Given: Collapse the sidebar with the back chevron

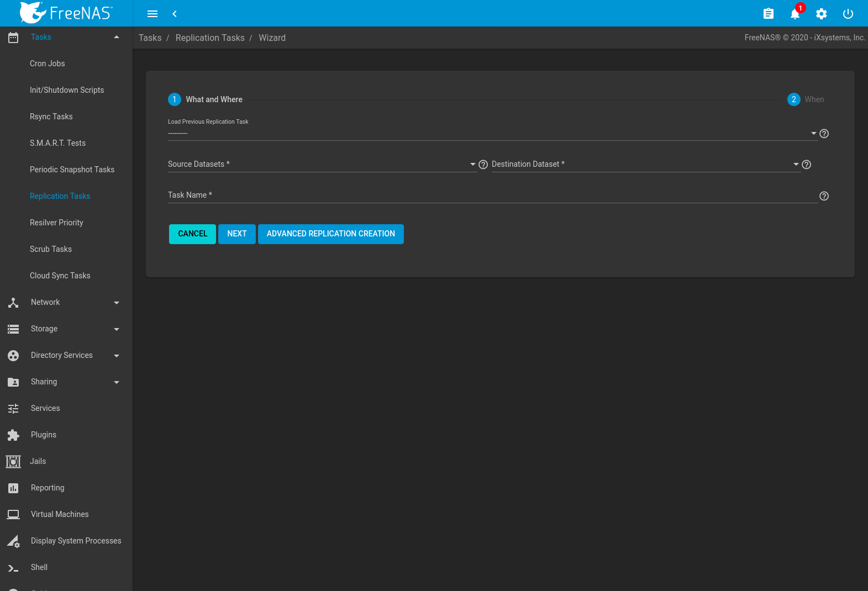Looking at the screenshot, I should tap(175, 14).
